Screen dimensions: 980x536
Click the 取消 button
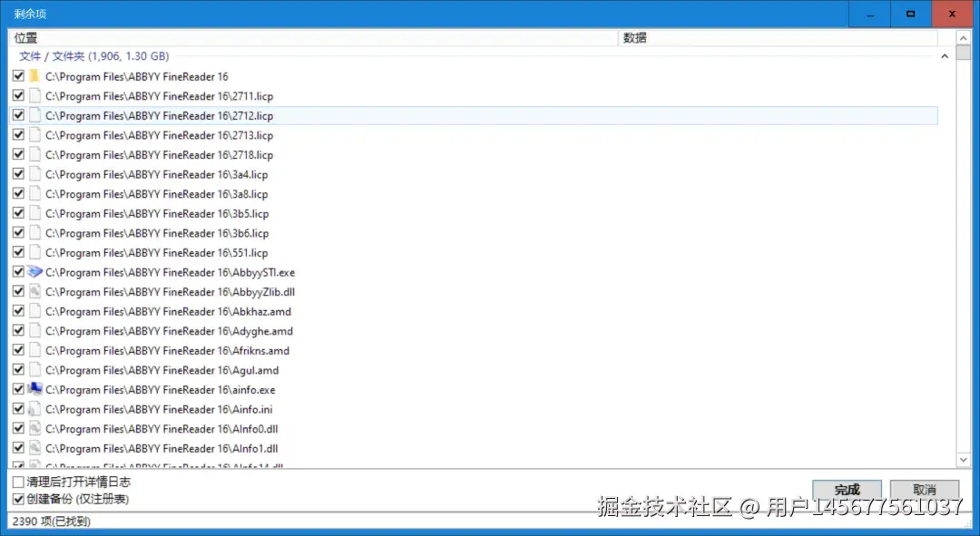pos(924,489)
